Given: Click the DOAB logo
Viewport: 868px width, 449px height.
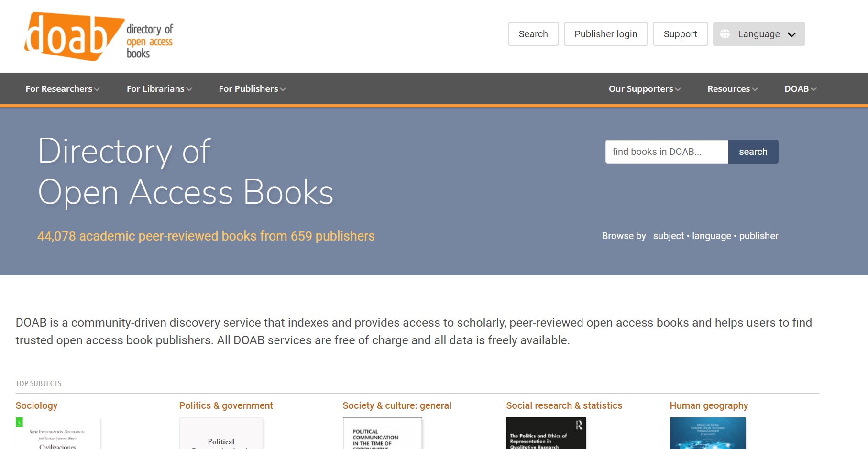Looking at the screenshot, I should tap(99, 37).
